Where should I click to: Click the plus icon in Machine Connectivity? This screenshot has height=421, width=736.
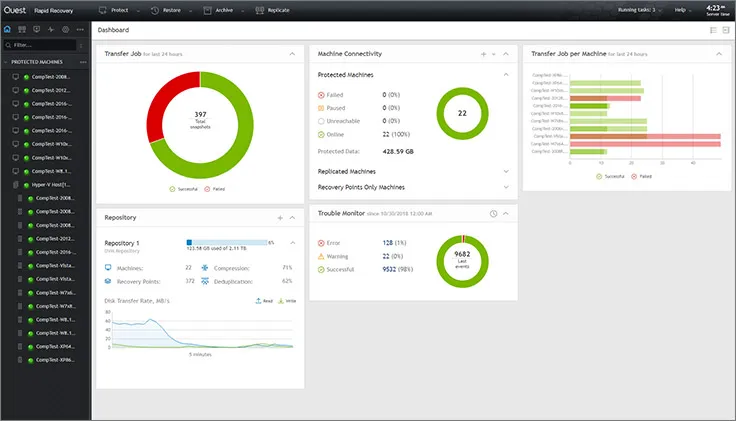click(483, 53)
